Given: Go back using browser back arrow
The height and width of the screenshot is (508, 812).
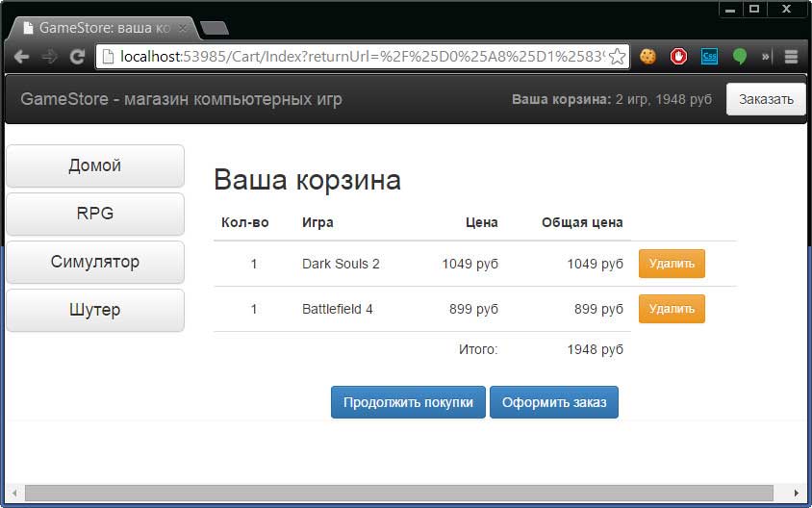Looking at the screenshot, I should point(21,57).
